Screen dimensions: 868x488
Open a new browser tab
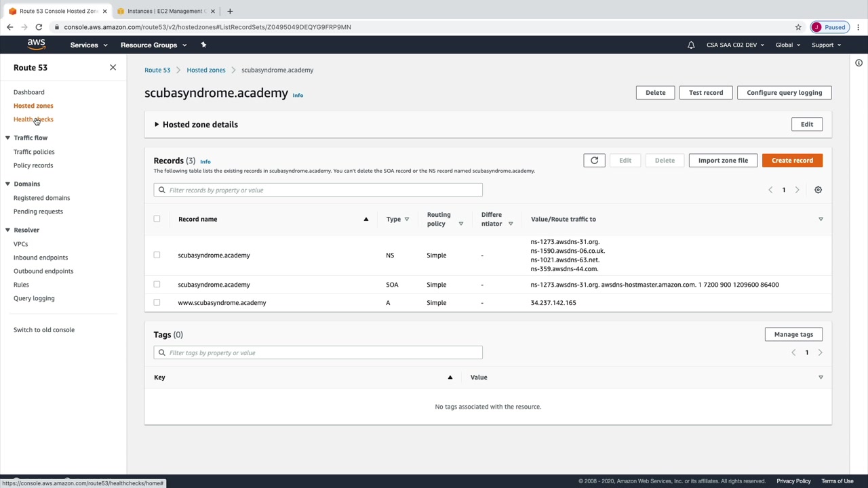coord(230,11)
